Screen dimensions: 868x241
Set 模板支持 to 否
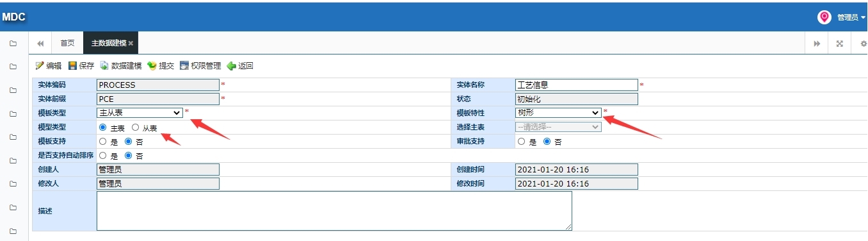click(x=128, y=142)
